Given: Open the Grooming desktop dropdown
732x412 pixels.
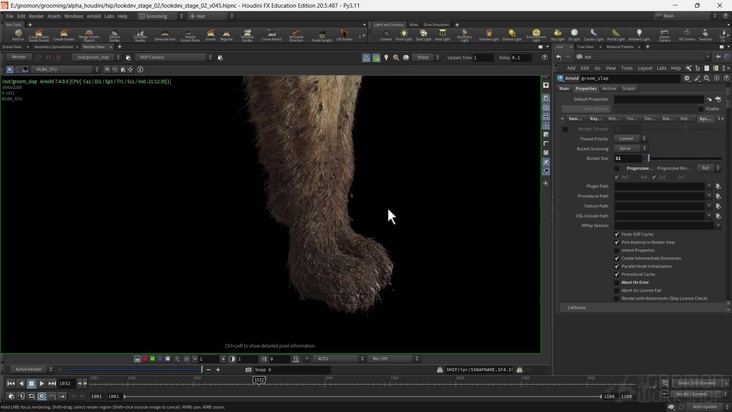Looking at the screenshot, I should [161, 16].
